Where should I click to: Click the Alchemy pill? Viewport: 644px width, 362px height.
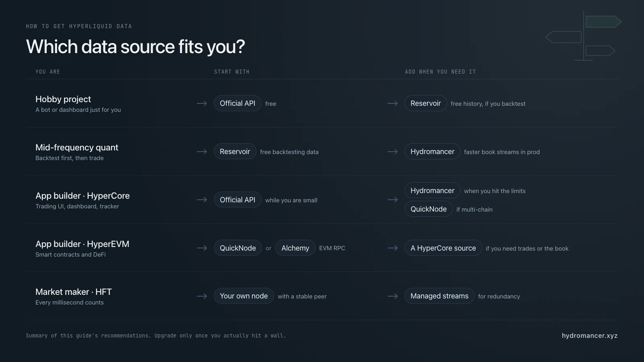pos(295,248)
